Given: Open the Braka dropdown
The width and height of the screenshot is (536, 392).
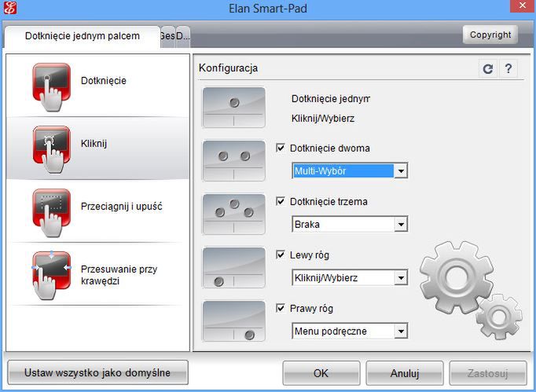Looking at the screenshot, I should [350, 224].
